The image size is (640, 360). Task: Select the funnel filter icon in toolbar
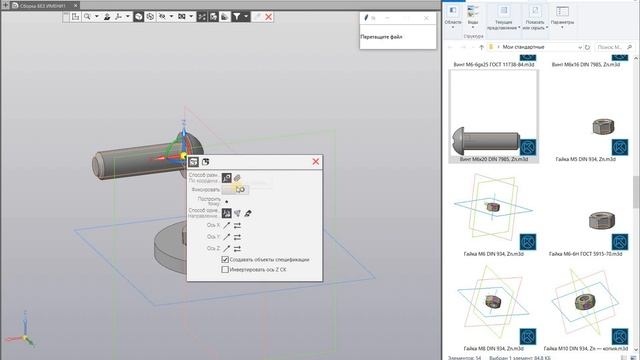click(x=237, y=17)
